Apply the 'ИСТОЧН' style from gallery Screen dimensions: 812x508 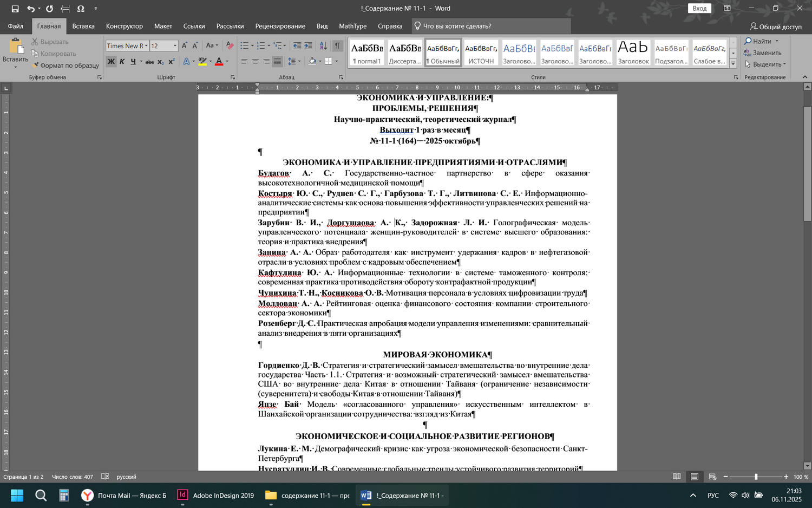tap(481, 53)
